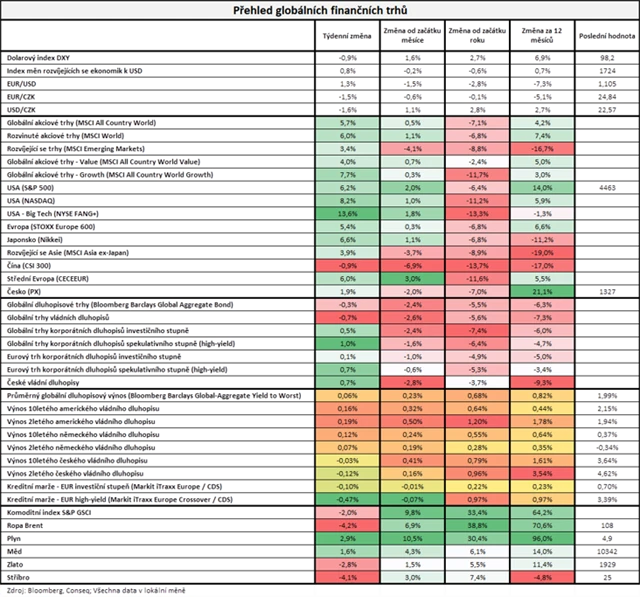This screenshot has height=597, width=640.
Task: Click the green cell with value 70,6%
Action: (543, 525)
